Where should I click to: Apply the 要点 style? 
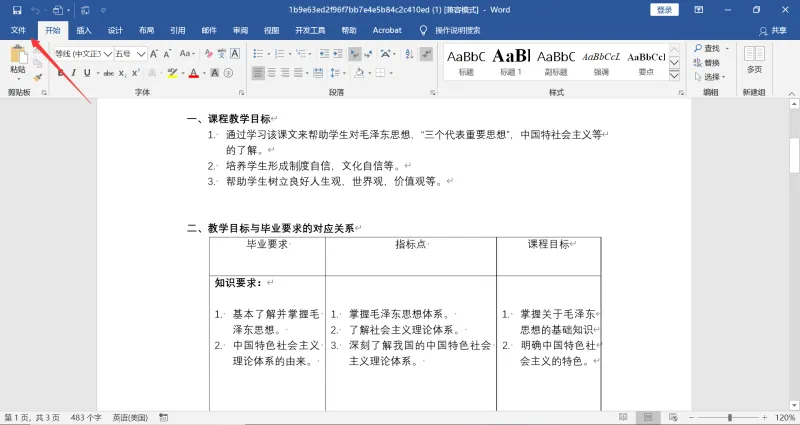tap(646, 62)
